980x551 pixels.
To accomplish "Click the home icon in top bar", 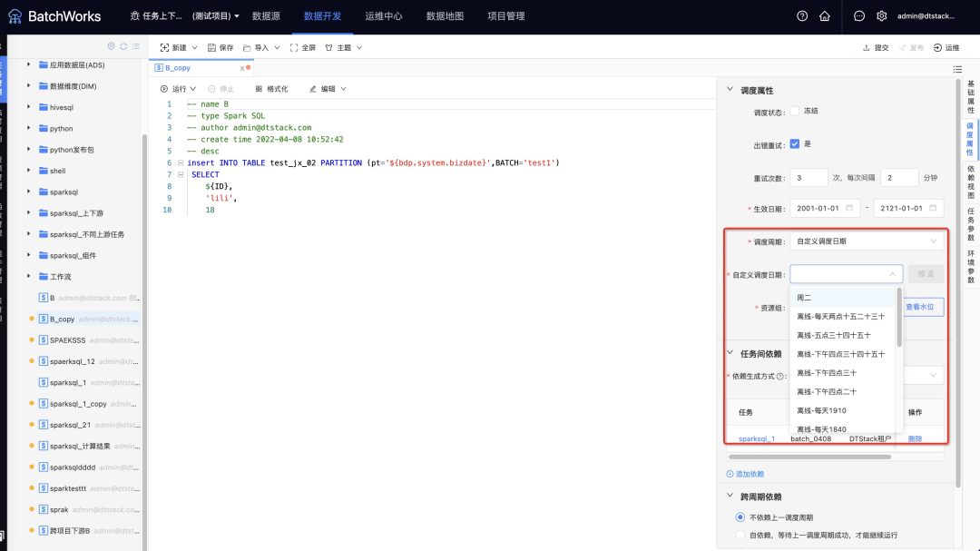I will click(824, 16).
